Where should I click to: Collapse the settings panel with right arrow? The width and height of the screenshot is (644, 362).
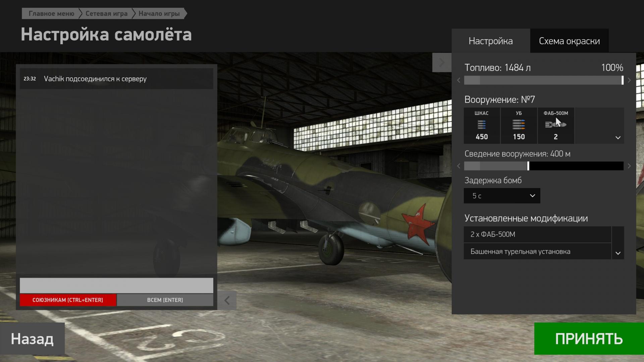442,62
